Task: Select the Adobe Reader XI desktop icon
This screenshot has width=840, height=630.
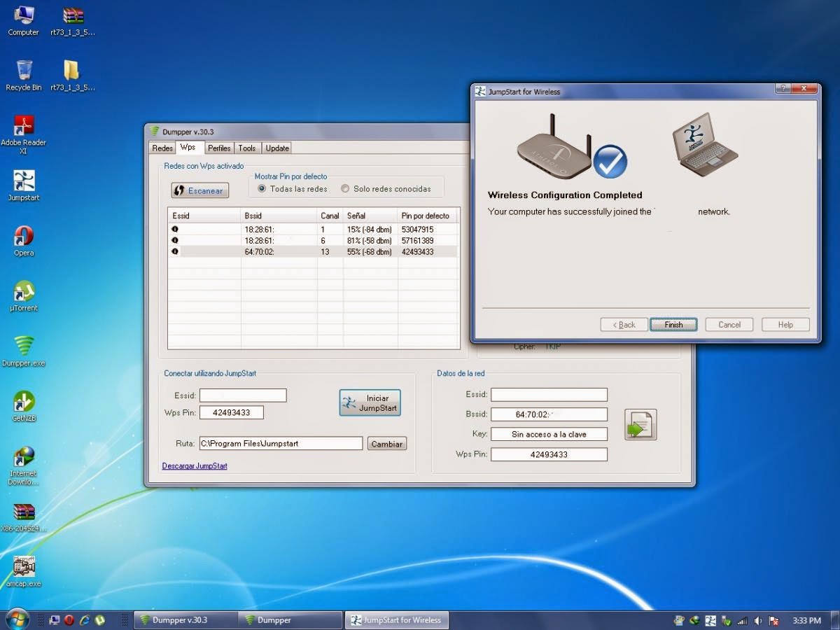Action: 24,134
